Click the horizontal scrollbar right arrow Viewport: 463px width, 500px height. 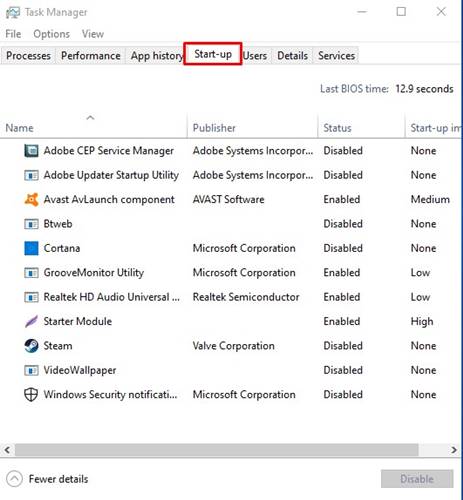454,450
